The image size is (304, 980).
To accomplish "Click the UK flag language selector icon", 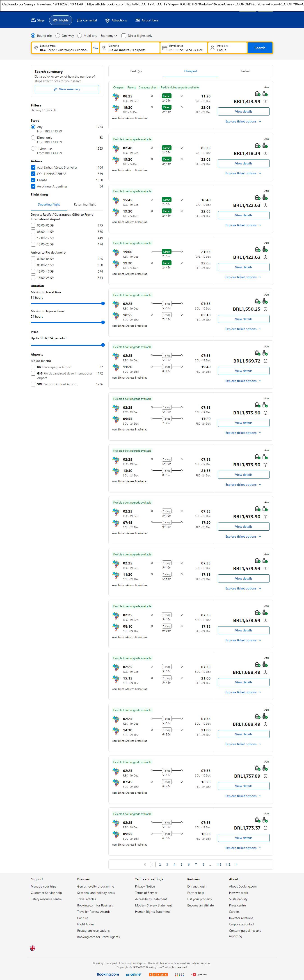I will point(33,948).
